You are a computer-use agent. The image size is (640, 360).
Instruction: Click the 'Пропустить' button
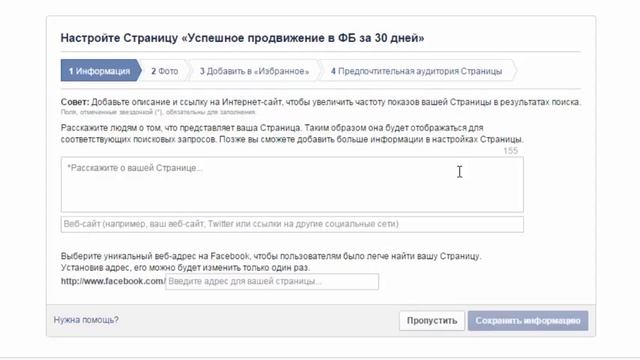[x=432, y=321]
